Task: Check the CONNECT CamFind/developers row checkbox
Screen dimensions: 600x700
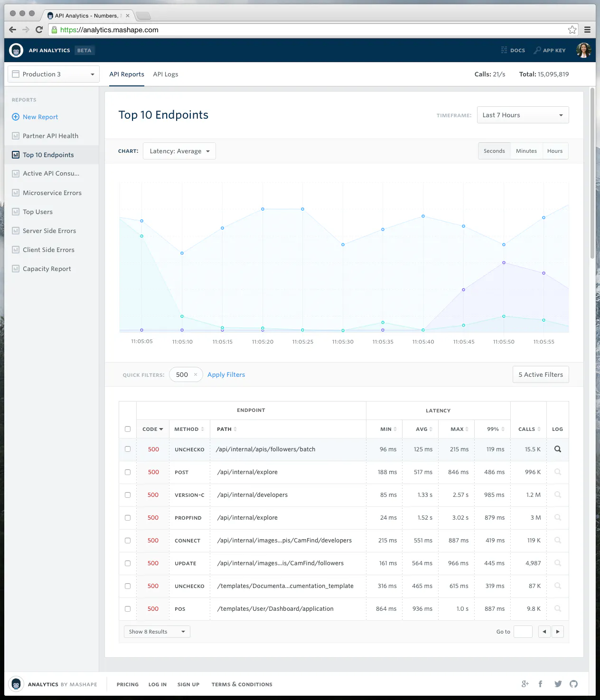Action: coord(128,541)
